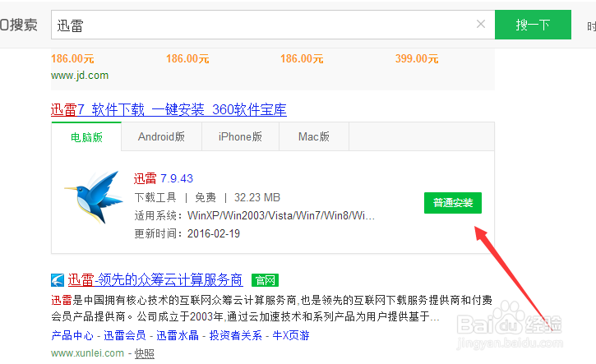Open the 迅雷会员 sublink

pos(125,335)
